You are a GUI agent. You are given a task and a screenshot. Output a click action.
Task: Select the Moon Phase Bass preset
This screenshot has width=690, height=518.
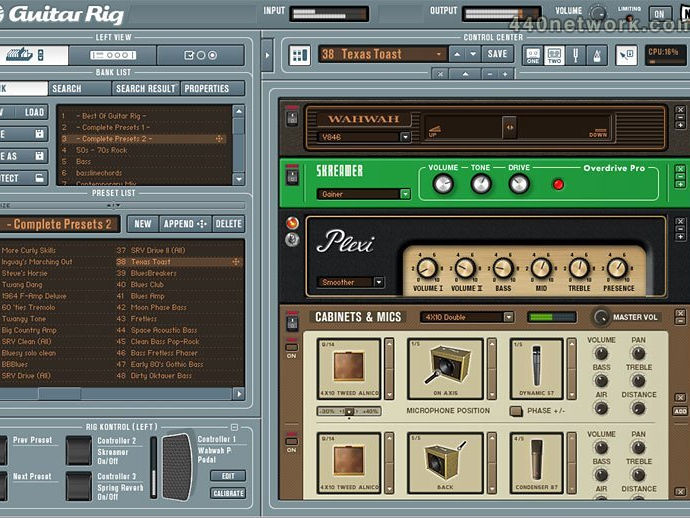coord(158,307)
